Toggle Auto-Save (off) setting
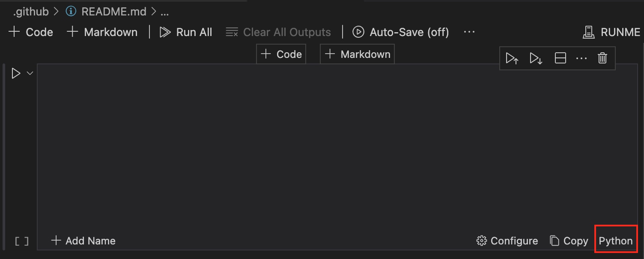 [x=401, y=32]
